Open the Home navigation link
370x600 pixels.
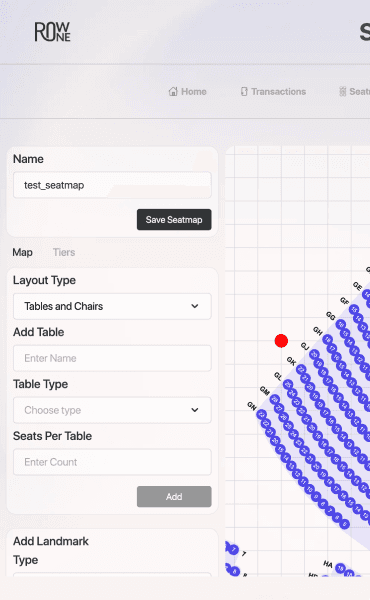coord(187,91)
